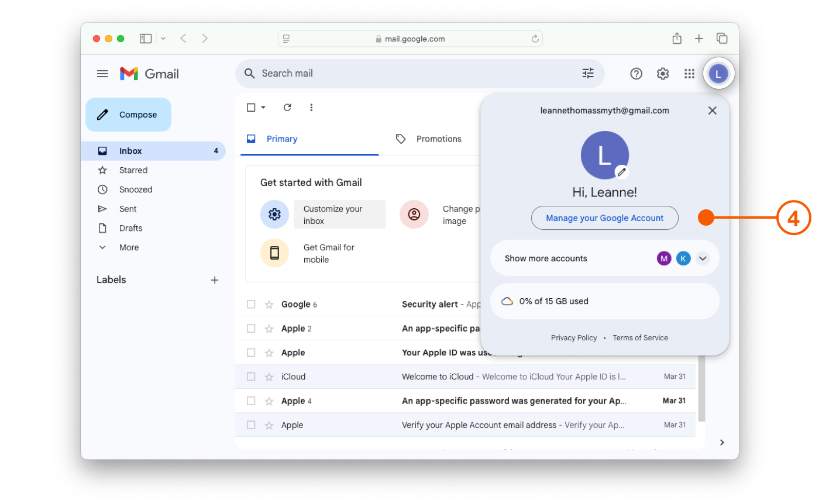Image resolution: width=819 pixels, height=504 pixels.
Task: Show search options filter icon
Action: coord(587,73)
